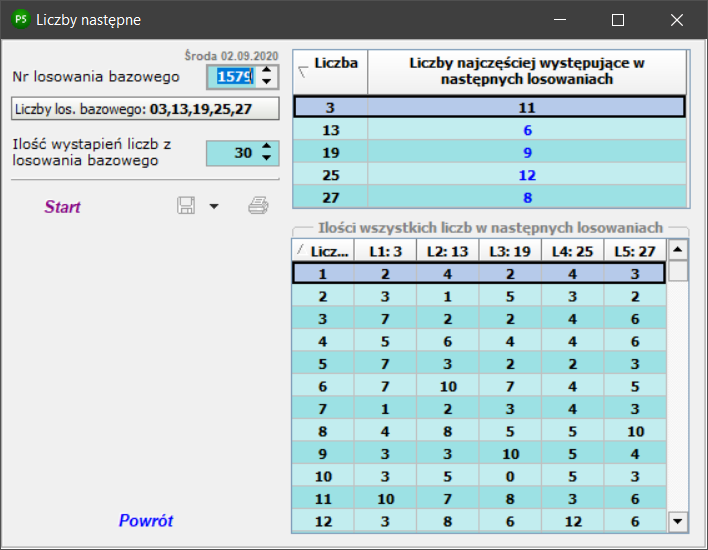Increase the Nr losowania bazowego value

click(267, 70)
